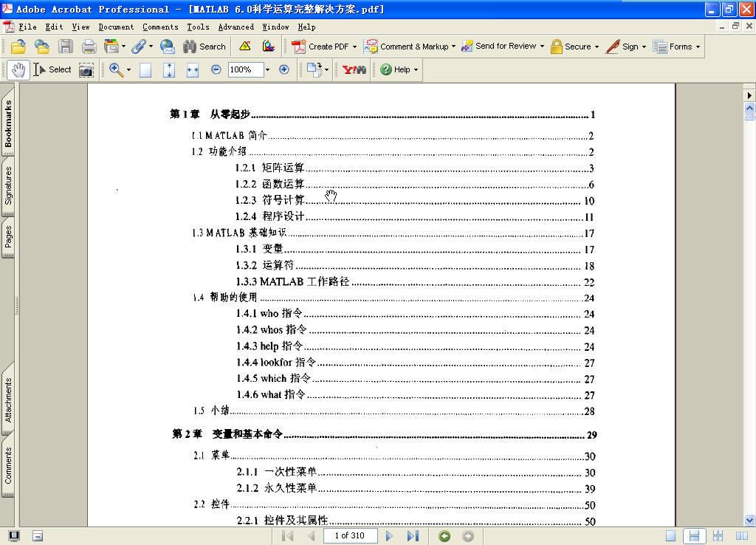The width and height of the screenshot is (756, 545).
Task: Click the vertical scrollbar thumb
Action: [749, 117]
